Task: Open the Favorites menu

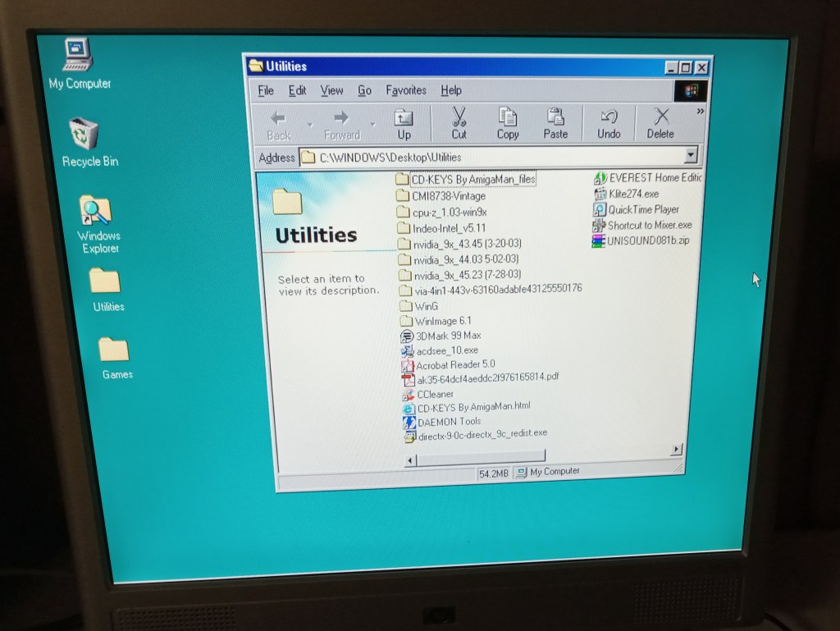Action: coord(406,90)
